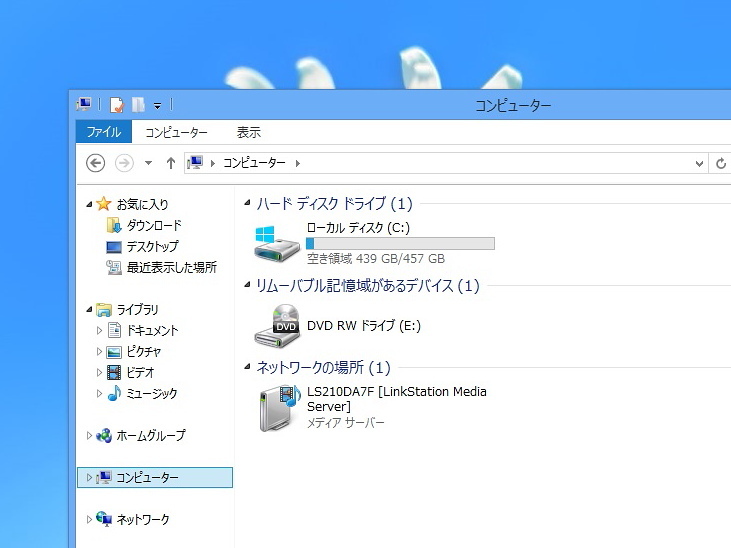Select LS210DA7F [LinkStation Media Server] label

click(x=396, y=399)
